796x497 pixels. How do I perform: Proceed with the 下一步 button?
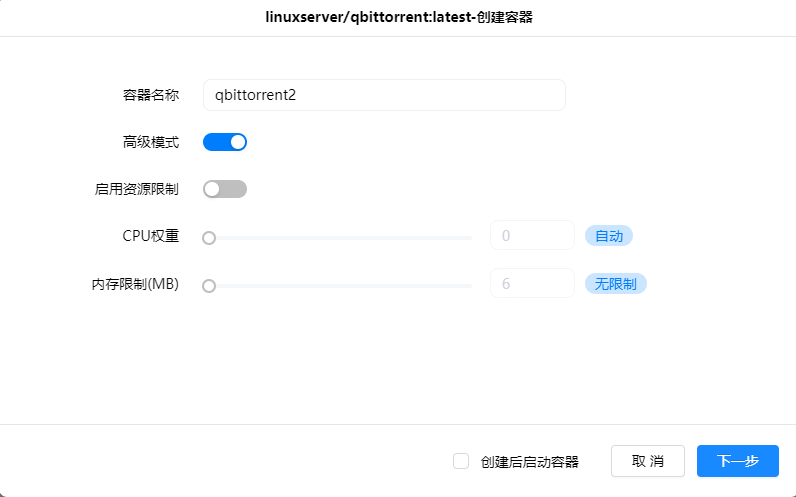tap(738, 461)
